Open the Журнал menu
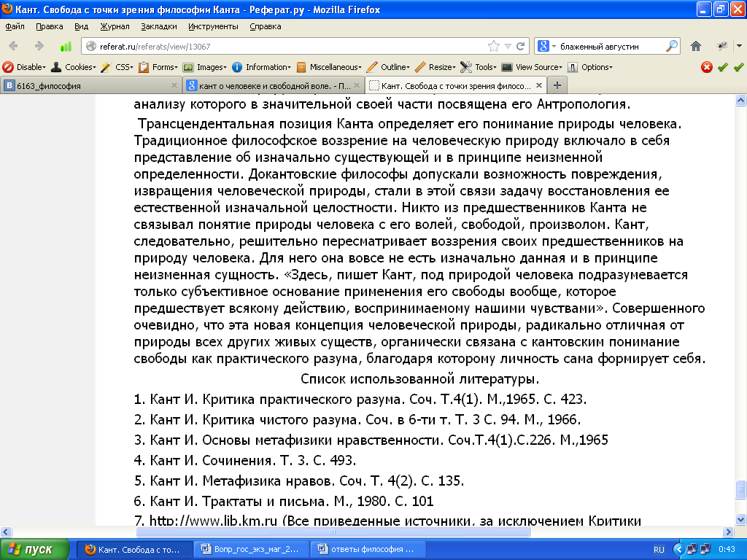 115,26
